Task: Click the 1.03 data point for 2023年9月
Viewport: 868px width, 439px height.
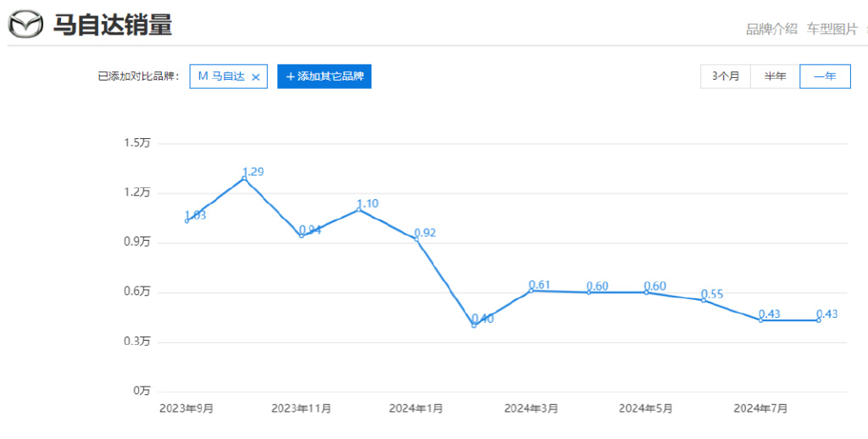Action: pyautogui.click(x=186, y=221)
